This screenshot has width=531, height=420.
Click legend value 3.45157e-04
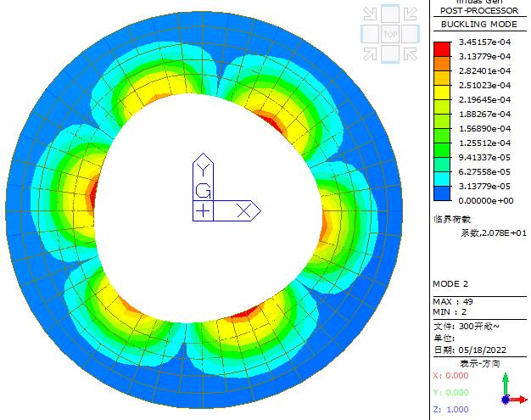click(484, 42)
